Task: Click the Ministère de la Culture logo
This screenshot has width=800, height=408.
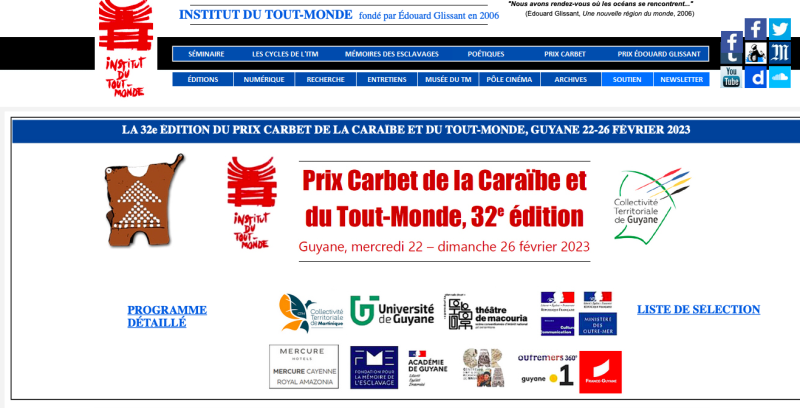Action: 557,313
